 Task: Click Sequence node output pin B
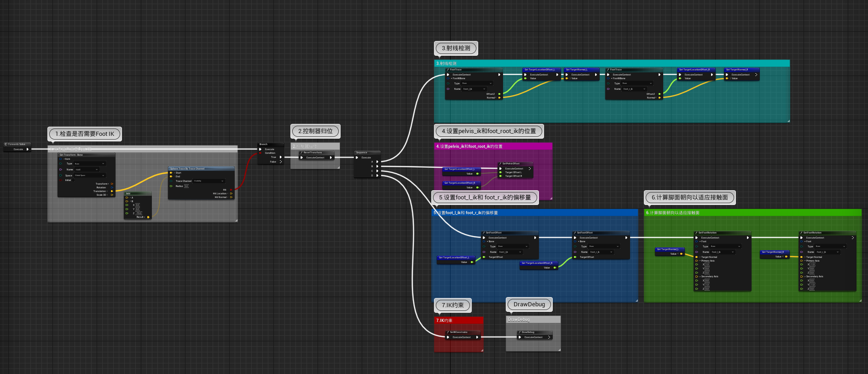pos(377,166)
